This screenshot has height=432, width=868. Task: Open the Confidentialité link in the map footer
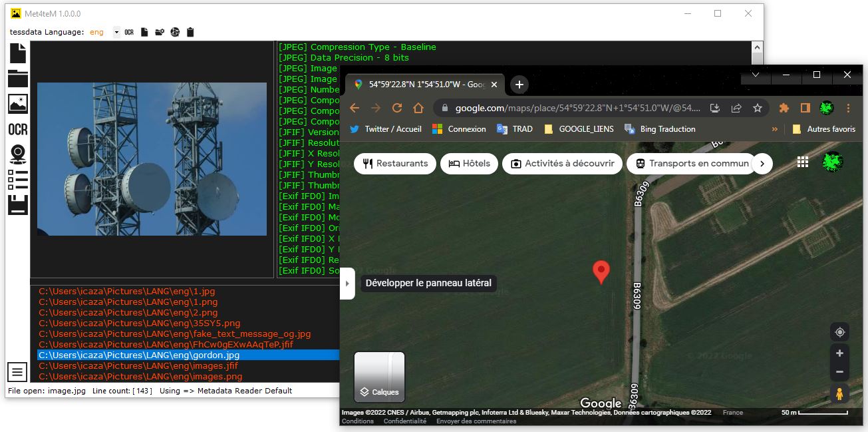click(x=405, y=421)
